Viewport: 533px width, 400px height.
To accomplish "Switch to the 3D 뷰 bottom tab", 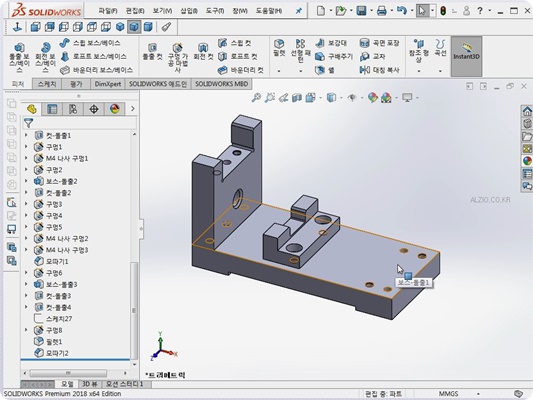I will (x=90, y=384).
